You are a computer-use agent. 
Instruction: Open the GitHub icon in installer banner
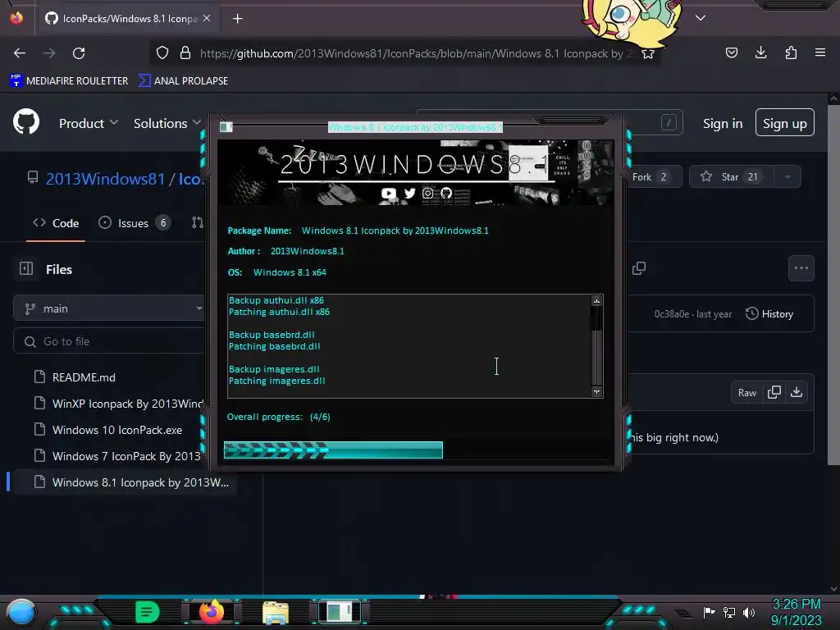click(446, 193)
